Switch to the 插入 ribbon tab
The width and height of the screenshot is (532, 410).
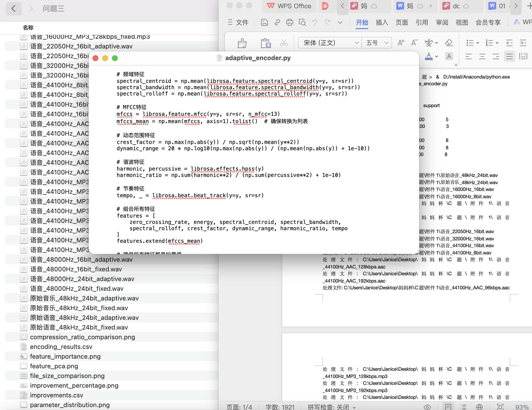[x=382, y=22]
